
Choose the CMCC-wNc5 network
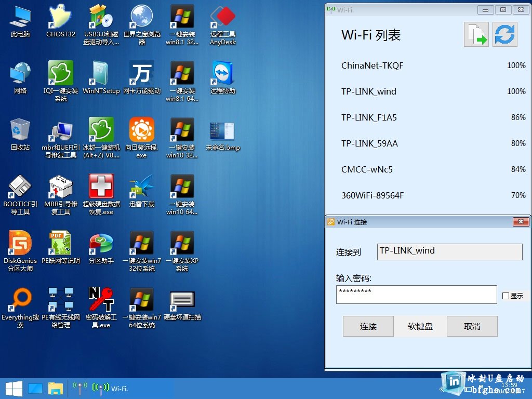[433, 169]
